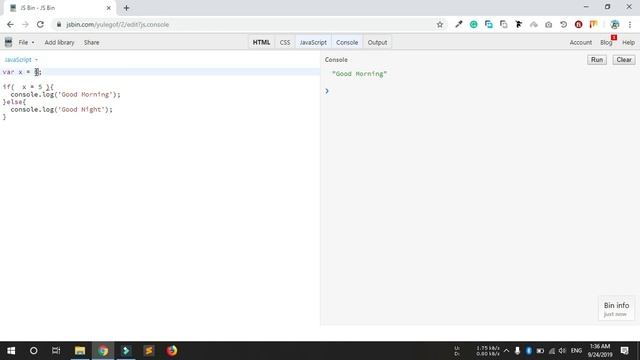Click the gray copy extension icon
Viewport: 640px width, 360px height.
click(x=504, y=24)
